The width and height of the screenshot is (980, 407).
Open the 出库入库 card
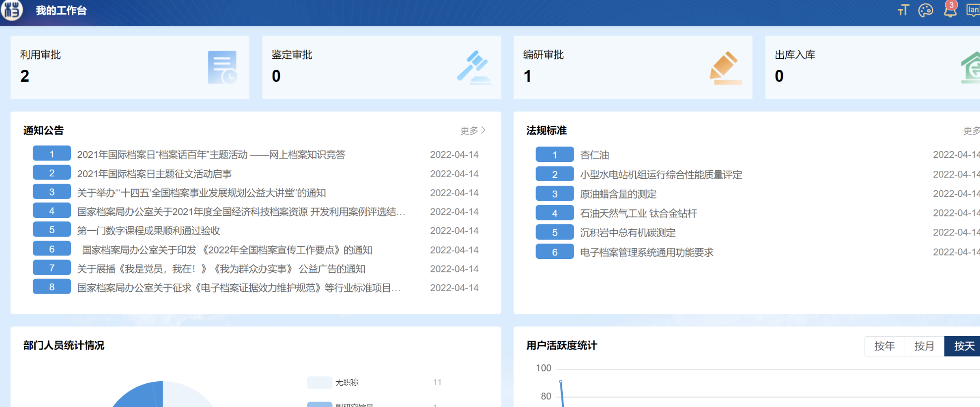click(872, 67)
